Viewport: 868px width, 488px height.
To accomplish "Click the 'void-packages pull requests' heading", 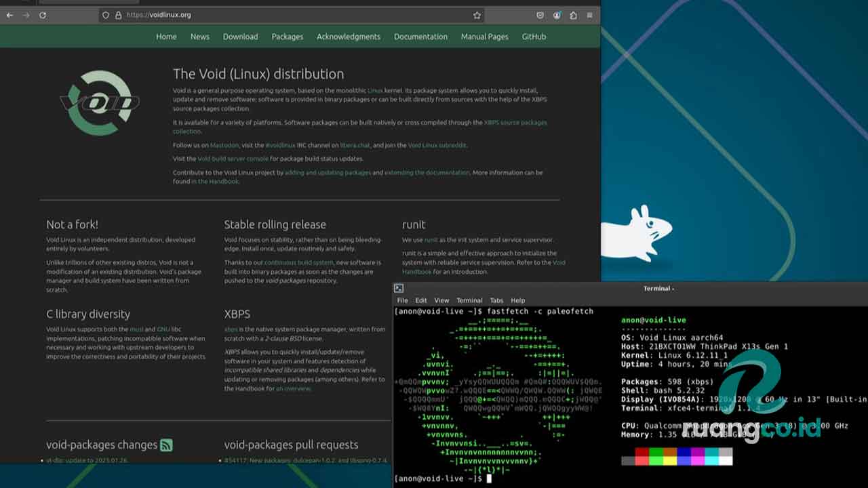I will (292, 445).
